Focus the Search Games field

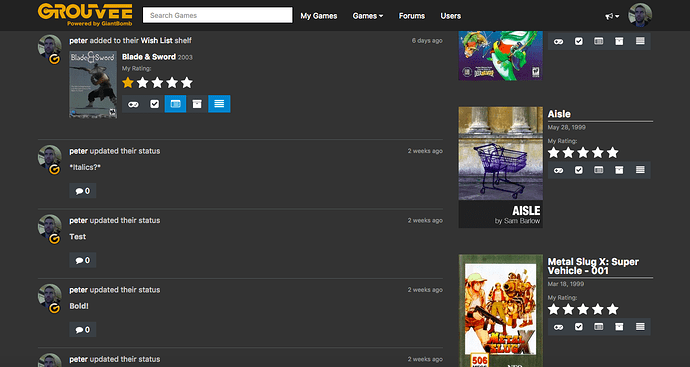(x=217, y=15)
